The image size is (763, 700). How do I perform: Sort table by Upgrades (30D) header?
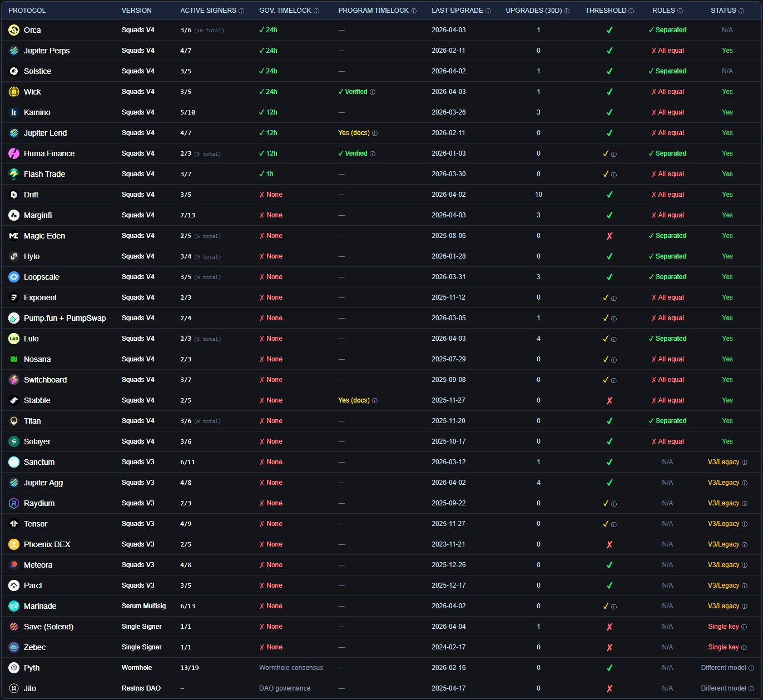pos(534,11)
